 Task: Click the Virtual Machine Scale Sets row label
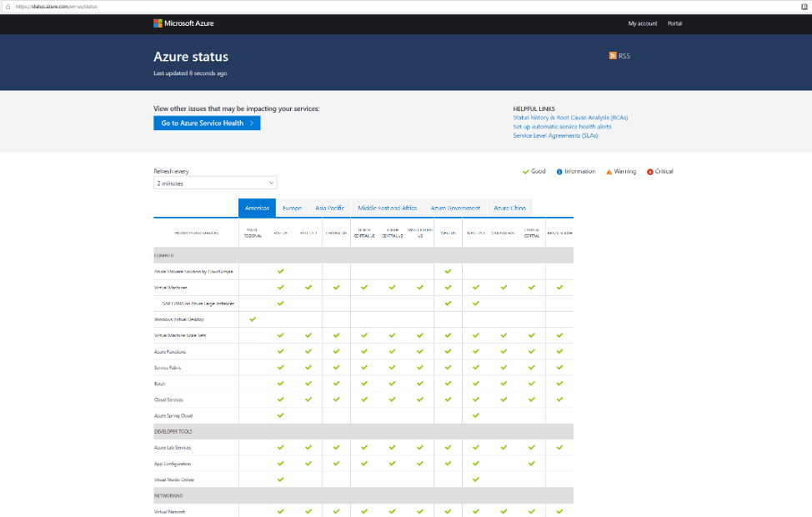(180, 336)
